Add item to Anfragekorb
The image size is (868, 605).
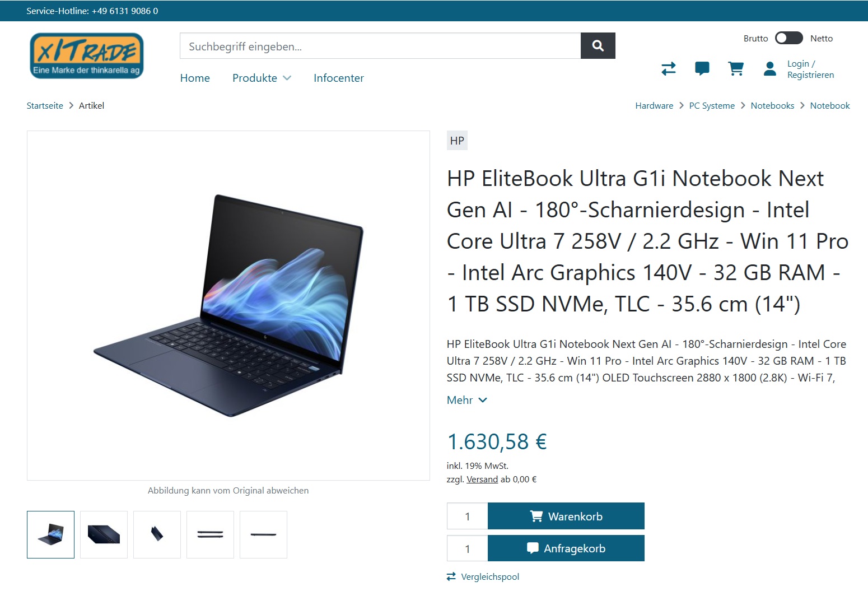[566, 548]
